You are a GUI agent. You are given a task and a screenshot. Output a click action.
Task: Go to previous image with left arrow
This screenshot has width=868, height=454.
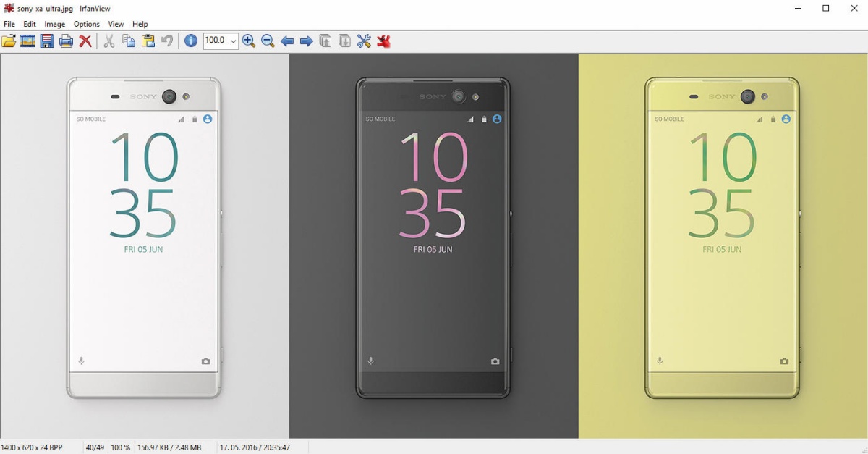287,41
